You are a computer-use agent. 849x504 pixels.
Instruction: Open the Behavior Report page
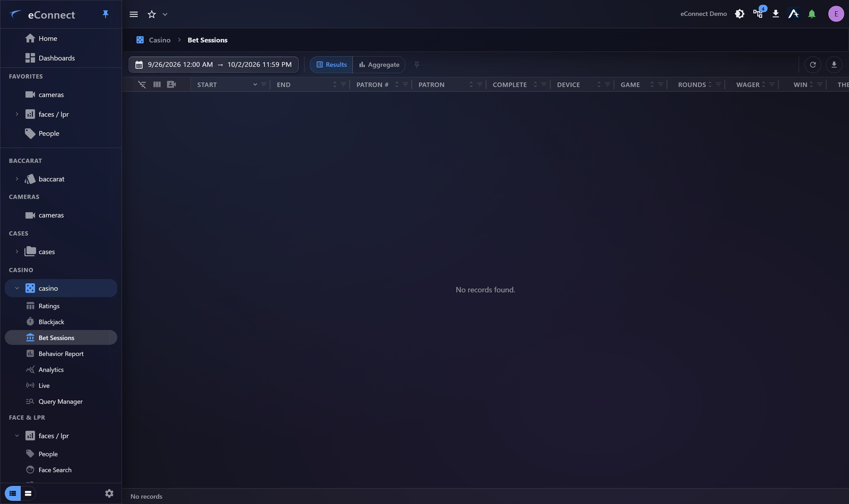(61, 354)
